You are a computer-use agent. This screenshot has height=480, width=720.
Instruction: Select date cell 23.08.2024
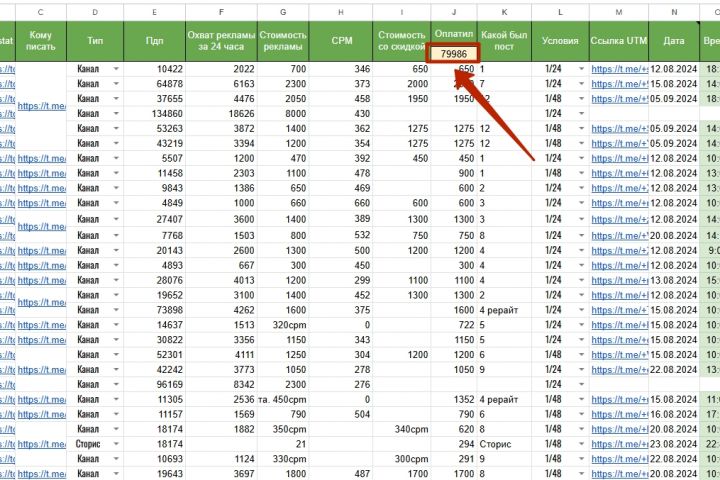click(674, 444)
